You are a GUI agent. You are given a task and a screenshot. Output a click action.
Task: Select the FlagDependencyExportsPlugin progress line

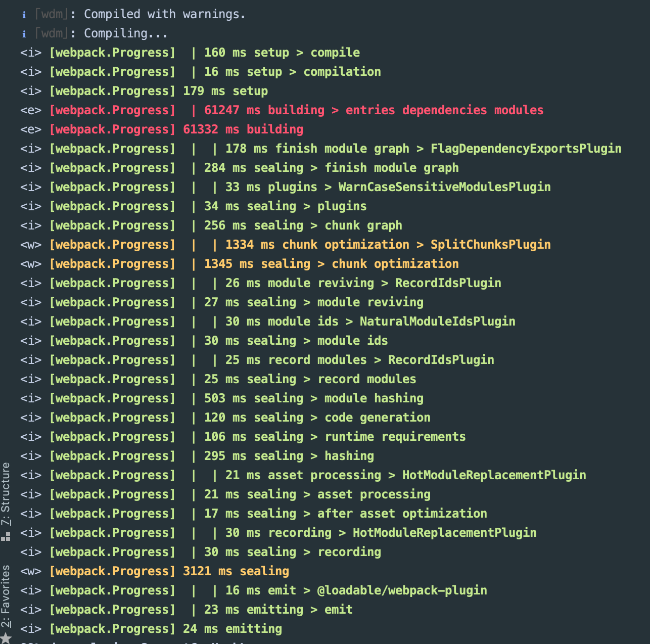354,148
